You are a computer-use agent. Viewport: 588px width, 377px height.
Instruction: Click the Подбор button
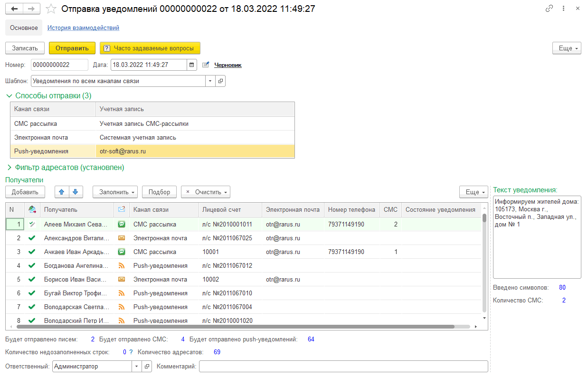[x=159, y=192]
